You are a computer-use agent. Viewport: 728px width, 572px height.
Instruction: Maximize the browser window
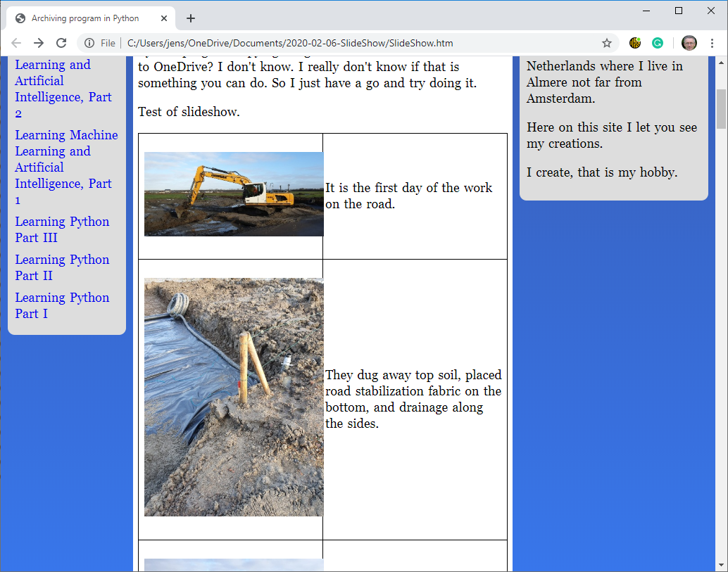click(x=678, y=11)
